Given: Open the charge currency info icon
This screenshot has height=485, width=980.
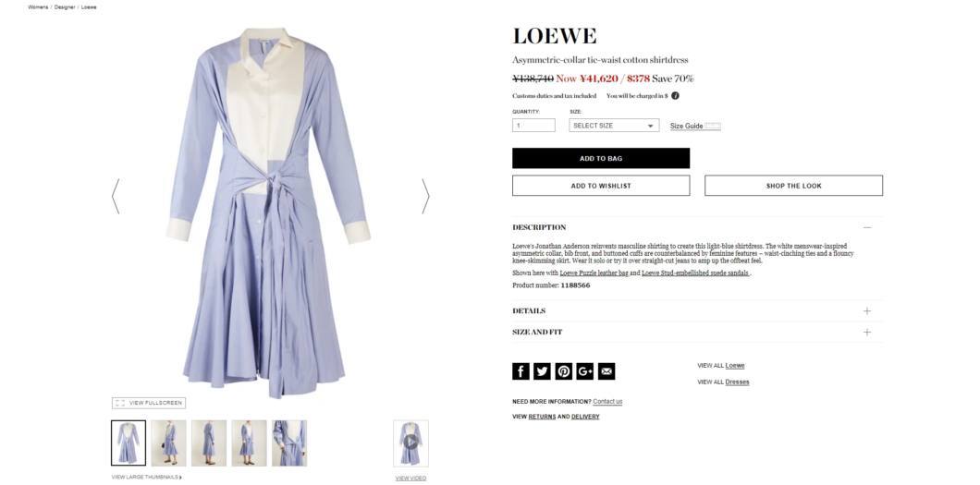Looking at the screenshot, I should 675,96.
